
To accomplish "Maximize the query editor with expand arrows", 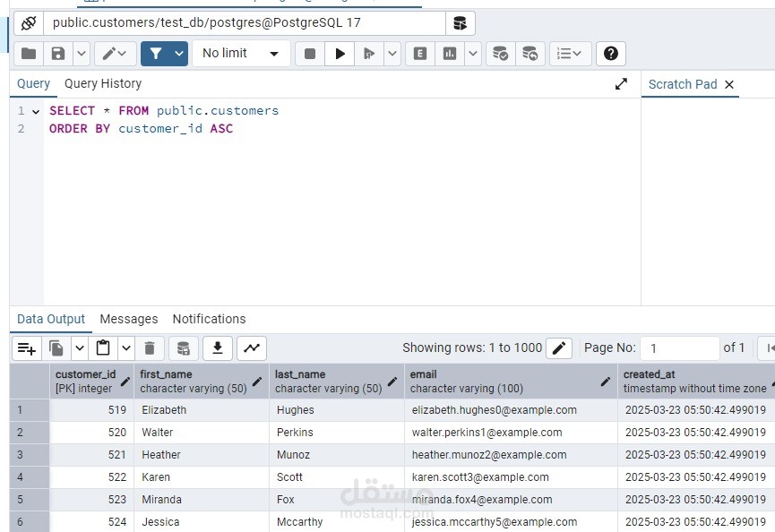I will pyautogui.click(x=621, y=84).
